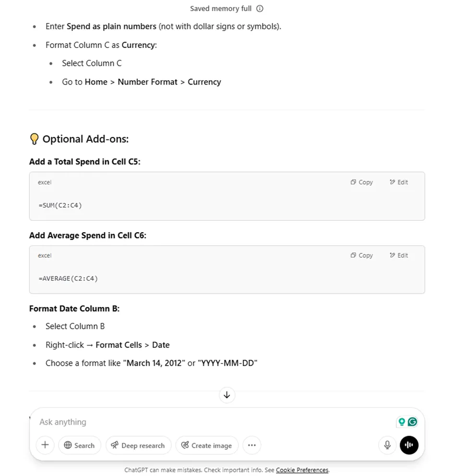
Task: Start voice mode with the black waveform button
Action: (x=409, y=445)
